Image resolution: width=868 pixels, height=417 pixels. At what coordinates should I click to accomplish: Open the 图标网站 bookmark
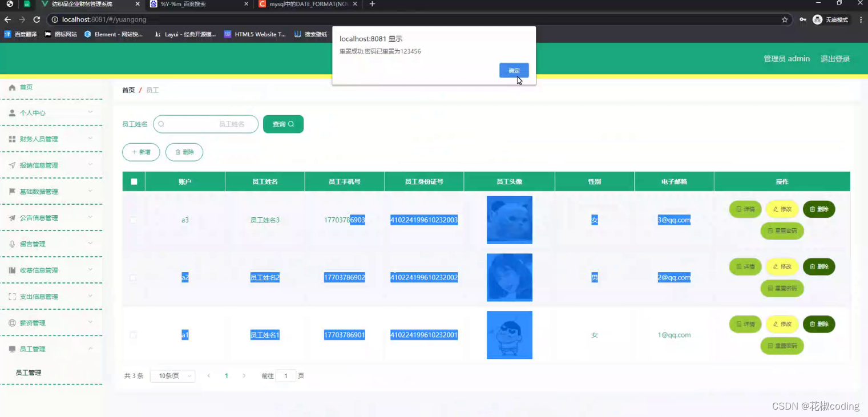point(61,34)
